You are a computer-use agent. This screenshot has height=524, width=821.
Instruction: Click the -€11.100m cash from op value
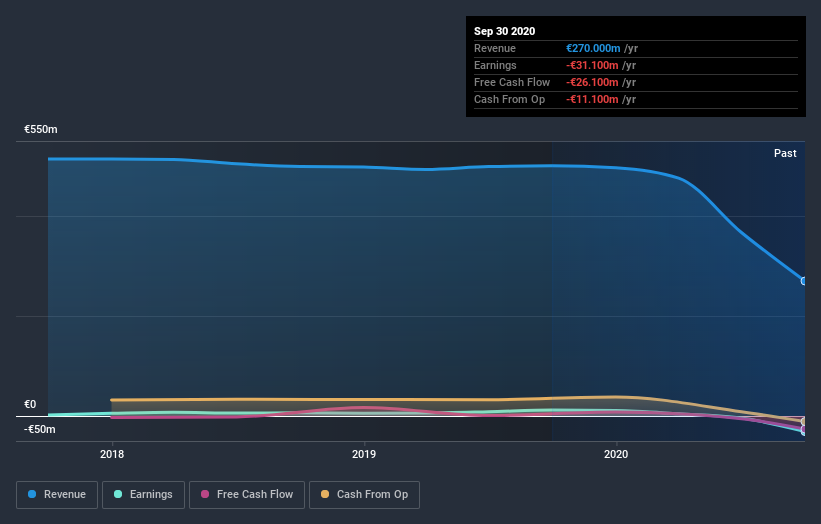pos(592,99)
